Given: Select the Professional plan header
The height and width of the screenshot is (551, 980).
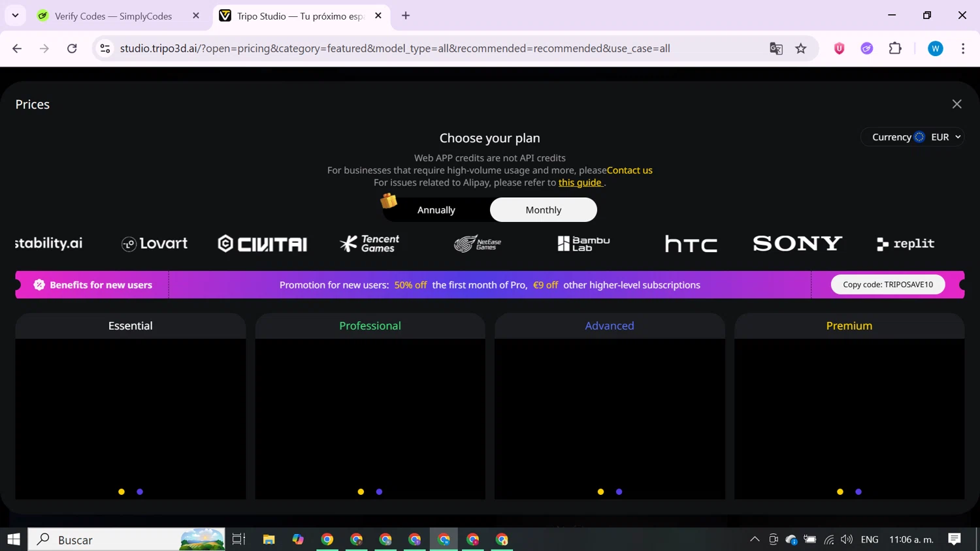Looking at the screenshot, I should coord(370,326).
